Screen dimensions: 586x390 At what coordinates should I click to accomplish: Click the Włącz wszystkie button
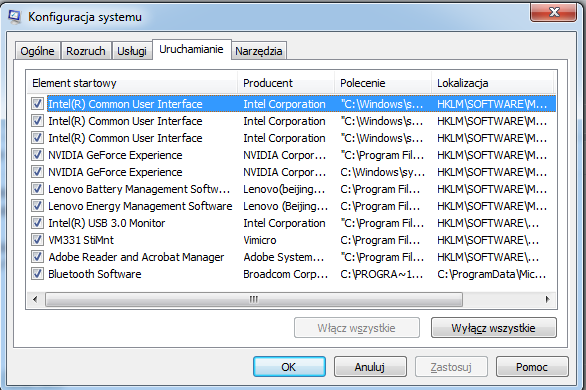[357, 328]
